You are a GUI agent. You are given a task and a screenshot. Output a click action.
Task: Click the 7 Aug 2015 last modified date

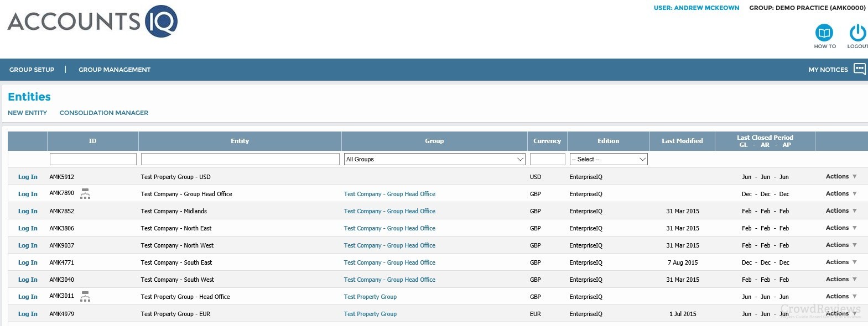coord(683,262)
